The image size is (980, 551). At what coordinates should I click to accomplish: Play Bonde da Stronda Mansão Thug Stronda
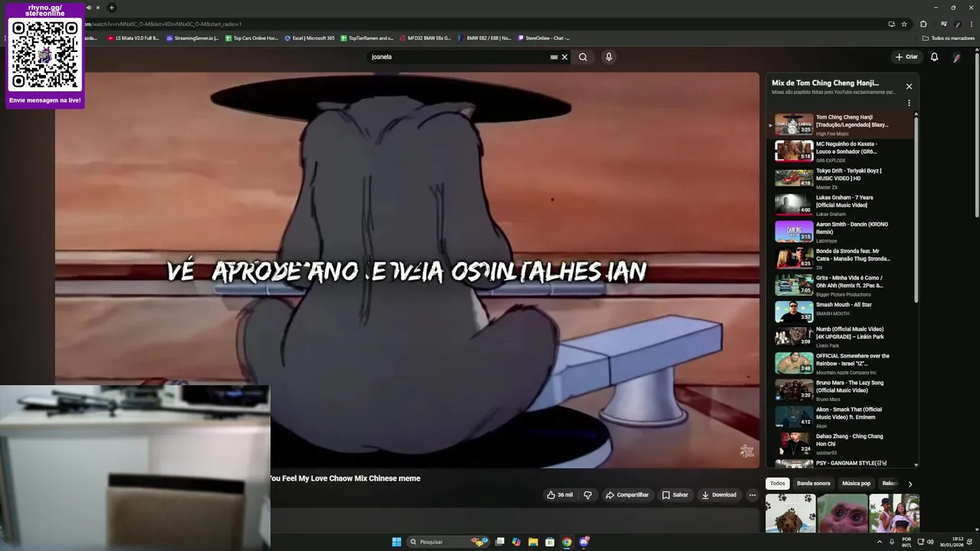[x=841, y=259]
